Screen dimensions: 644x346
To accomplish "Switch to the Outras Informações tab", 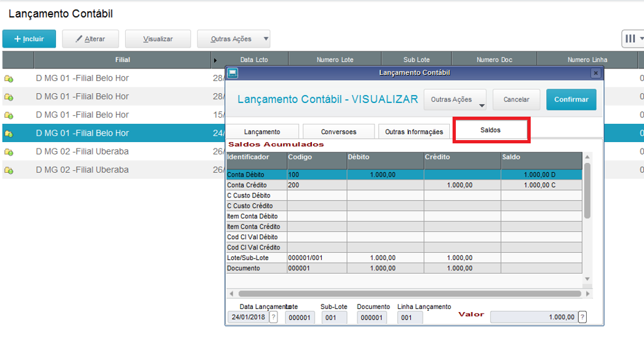I will (414, 132).
